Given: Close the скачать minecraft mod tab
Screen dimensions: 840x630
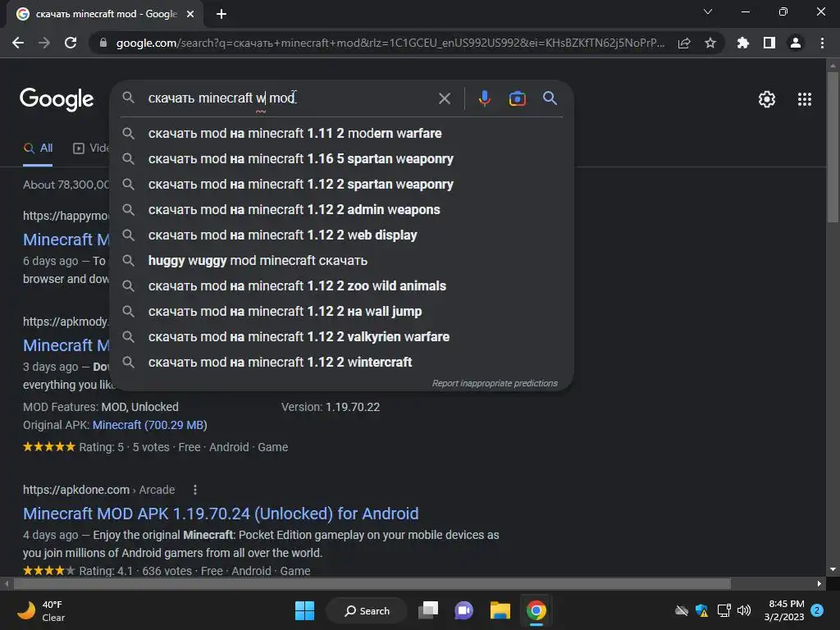Looking at the screenshot, I should coord(190,14).
